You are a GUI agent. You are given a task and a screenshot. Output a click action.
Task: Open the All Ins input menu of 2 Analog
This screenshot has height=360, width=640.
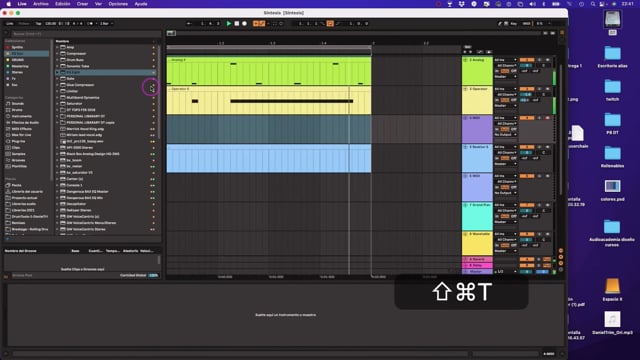click(506, 60)
